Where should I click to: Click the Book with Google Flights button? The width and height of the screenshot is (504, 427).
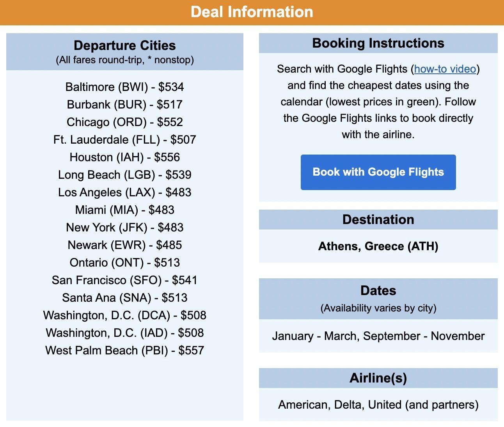pyautogui.click(x=378, y=172)
